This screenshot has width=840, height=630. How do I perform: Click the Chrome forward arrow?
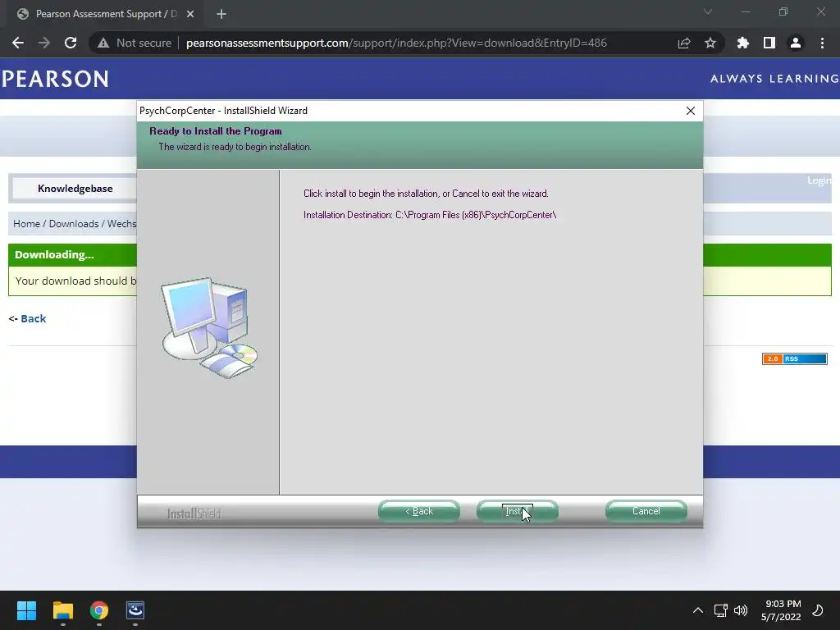(44, 43)
